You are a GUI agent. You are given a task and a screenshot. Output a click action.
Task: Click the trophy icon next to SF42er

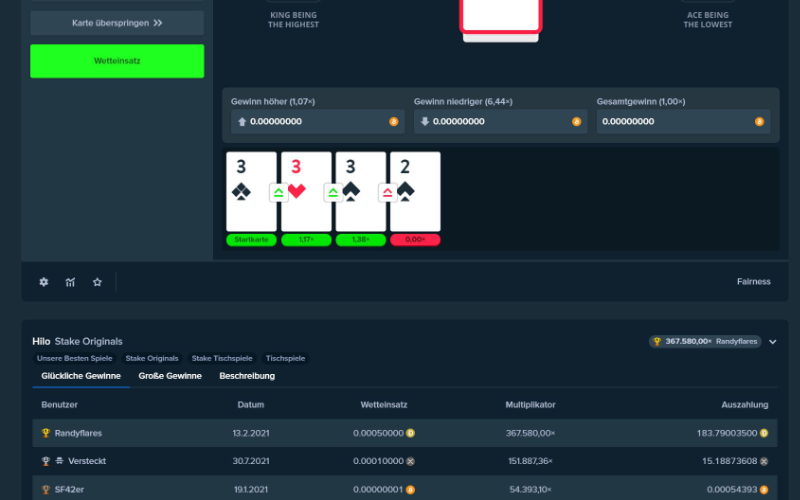pos(46,489)
